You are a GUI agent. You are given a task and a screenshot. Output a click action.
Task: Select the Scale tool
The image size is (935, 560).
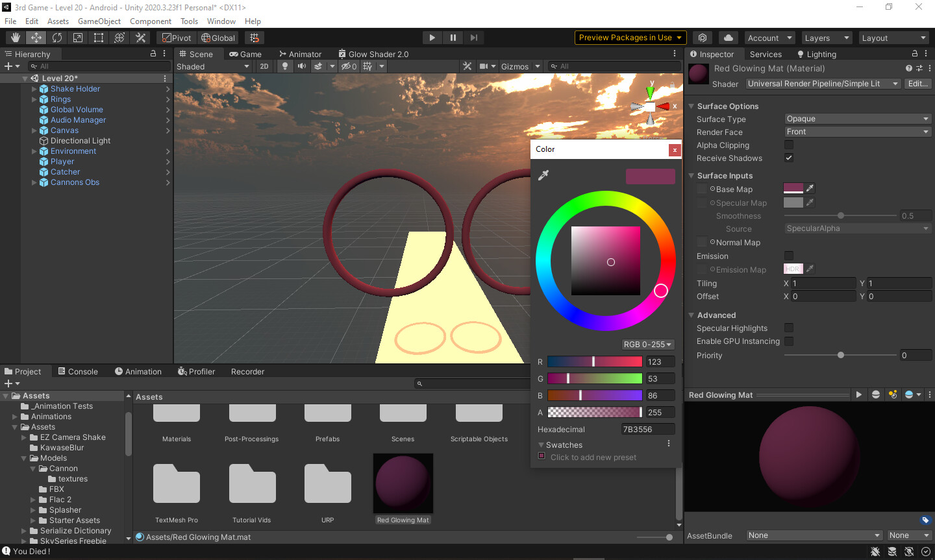[x=78, y=37]
